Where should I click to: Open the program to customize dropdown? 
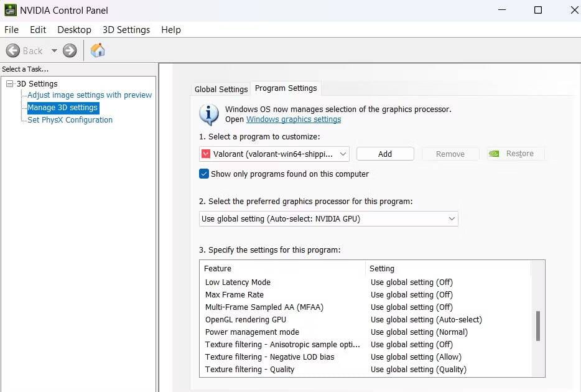pos(344,154)
